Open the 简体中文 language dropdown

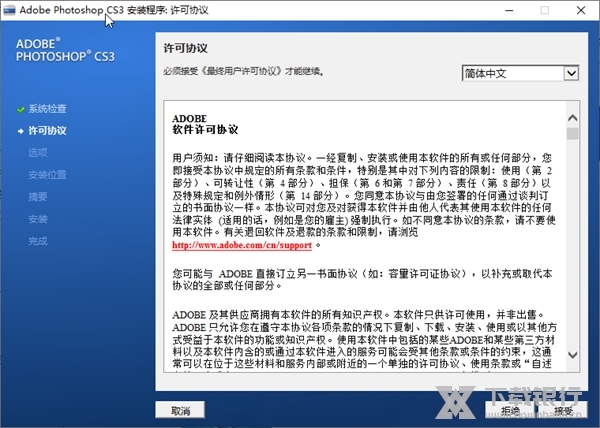coord(520,73)
